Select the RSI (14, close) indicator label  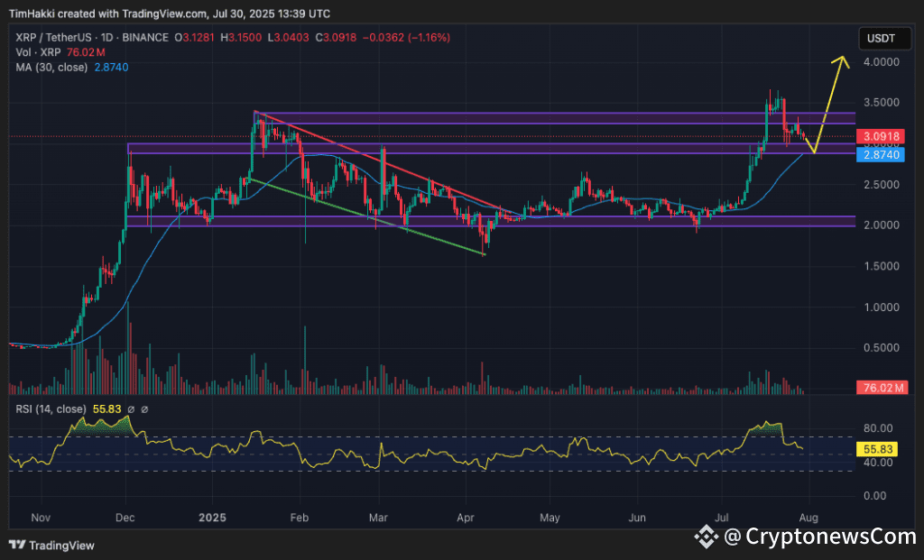click(x=51, y=409)
